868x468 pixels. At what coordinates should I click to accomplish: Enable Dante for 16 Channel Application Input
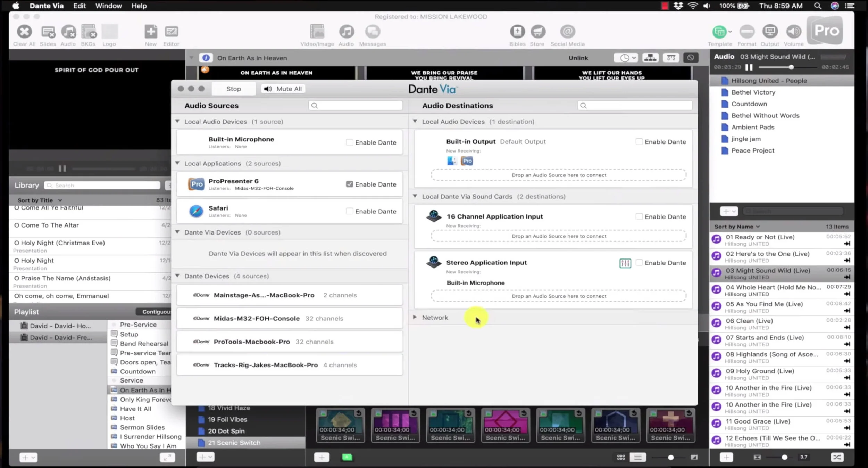click(639, 216)
